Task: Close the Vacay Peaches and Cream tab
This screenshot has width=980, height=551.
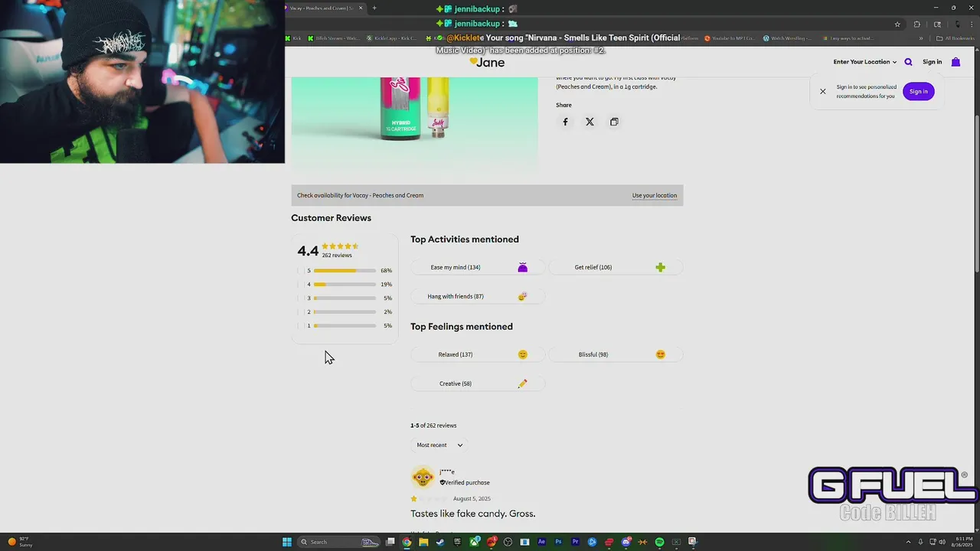Action: click(x=361, y=8)
